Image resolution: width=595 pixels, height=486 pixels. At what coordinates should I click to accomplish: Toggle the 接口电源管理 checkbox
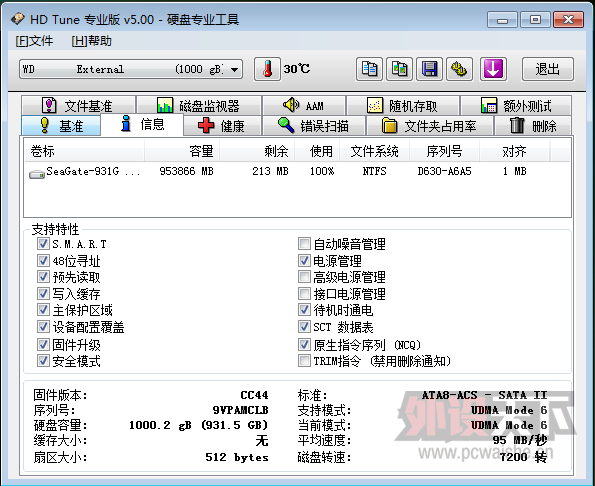pyautogui.click(x=304, y=294)
